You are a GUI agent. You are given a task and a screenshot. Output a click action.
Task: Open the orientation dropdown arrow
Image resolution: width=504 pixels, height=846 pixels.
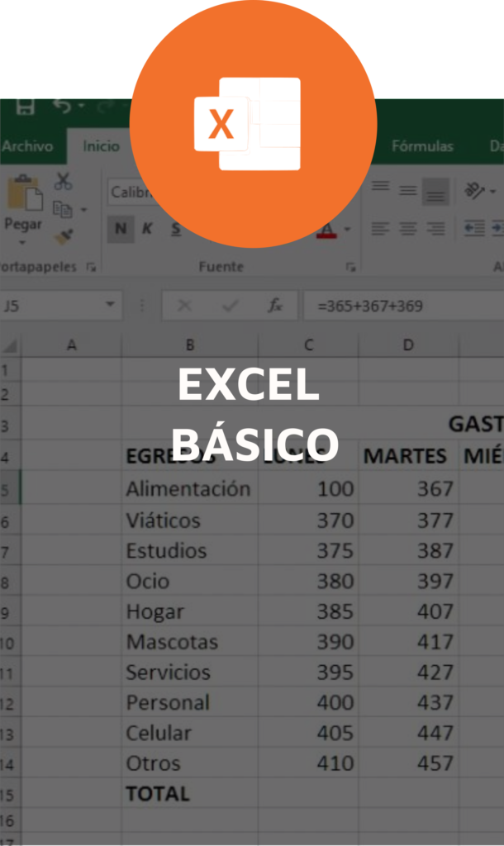pos(492,191)
